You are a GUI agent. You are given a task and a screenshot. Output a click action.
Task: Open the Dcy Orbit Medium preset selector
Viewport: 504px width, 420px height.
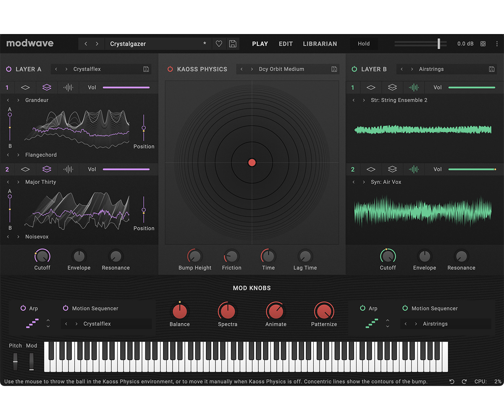281,69
